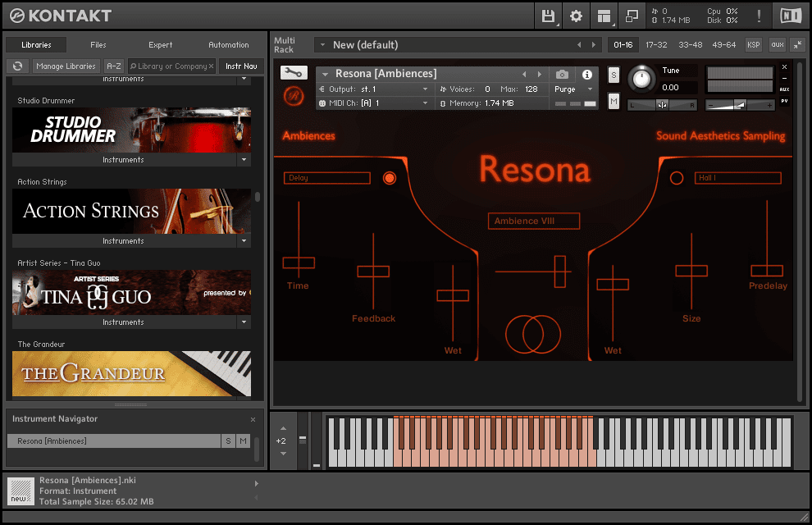Click the panic exclamation mark button
This screenshot has width=812, height=525.
click(x=759, y=16)
